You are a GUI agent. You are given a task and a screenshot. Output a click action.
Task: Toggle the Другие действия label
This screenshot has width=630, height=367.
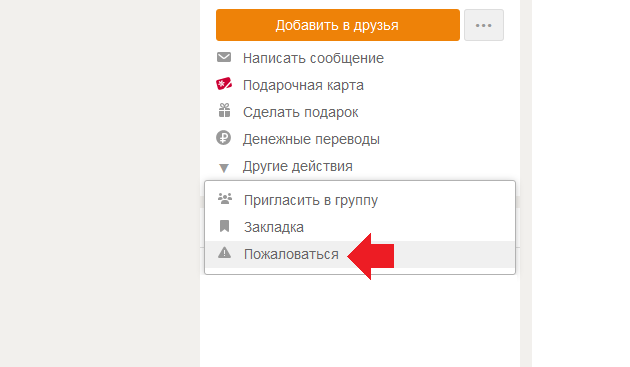[298, 166]
